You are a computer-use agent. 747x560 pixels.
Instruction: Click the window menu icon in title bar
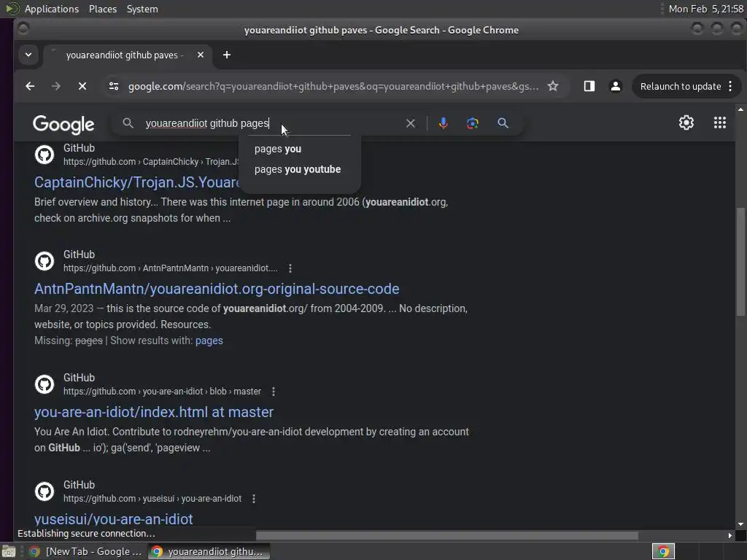click(x=23, y=29)
